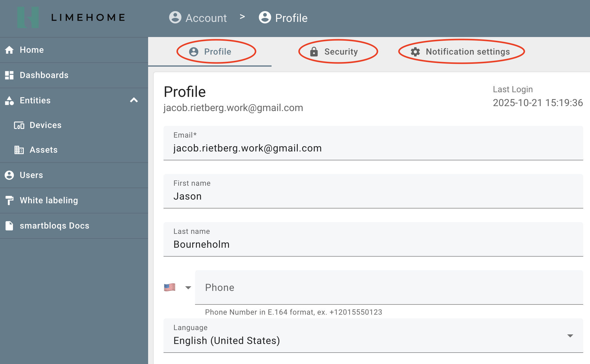Viewport: 590px width, 364px height.
Task: Open the phone country flag dropdown
Action: pos(177,287)
